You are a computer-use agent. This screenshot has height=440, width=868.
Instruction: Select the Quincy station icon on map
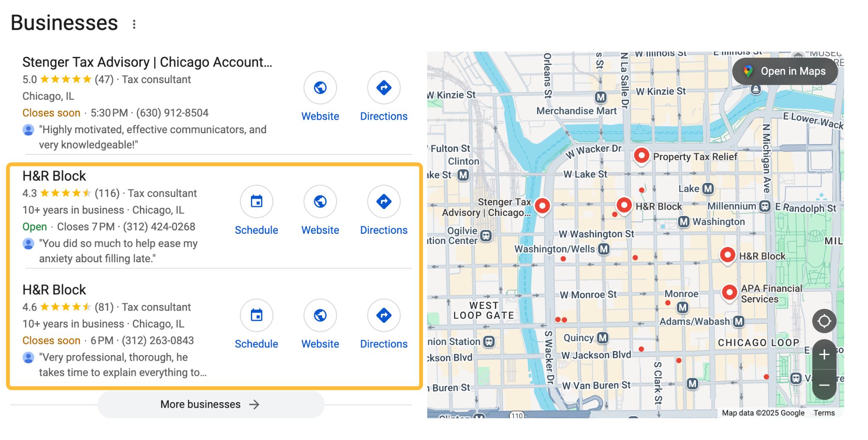(x=603, y=338)
